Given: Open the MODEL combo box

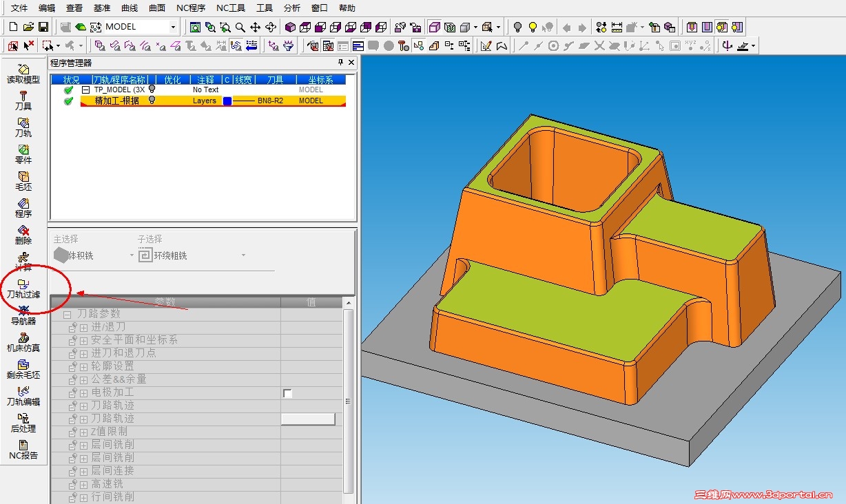Looking at the screenshot, I should point(174,27).
